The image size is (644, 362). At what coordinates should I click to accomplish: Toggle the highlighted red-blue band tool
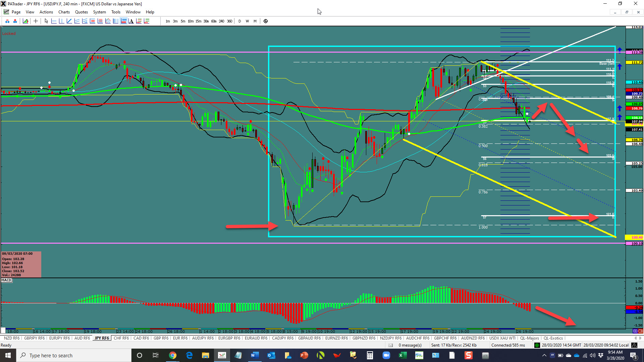[123, 21]
